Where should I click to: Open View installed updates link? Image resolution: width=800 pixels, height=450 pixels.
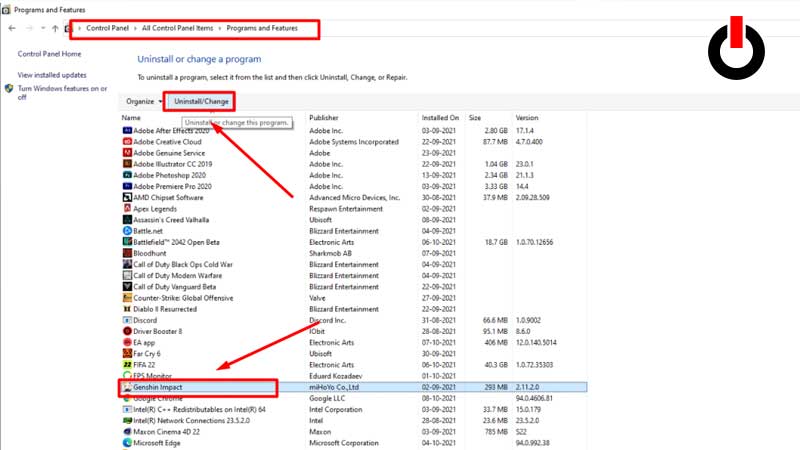click(52, 75)
